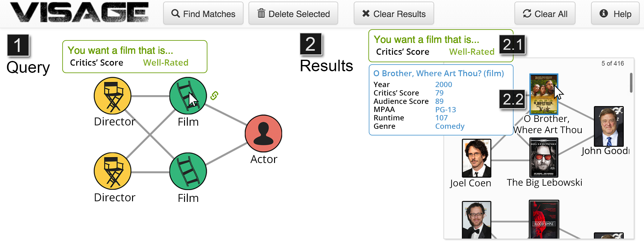Click the VISAGE logo

pos(79,12)
